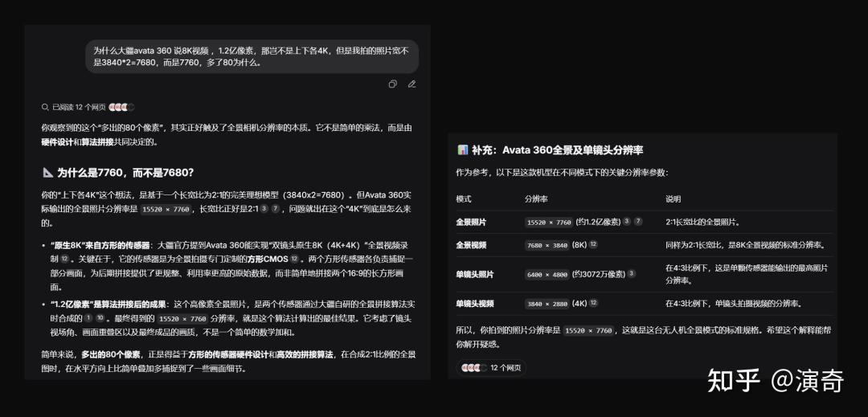Click the description about 8K全景视频的标准分辨率
This screenshot has width=868, height=417.
click(x=745, y=244)
